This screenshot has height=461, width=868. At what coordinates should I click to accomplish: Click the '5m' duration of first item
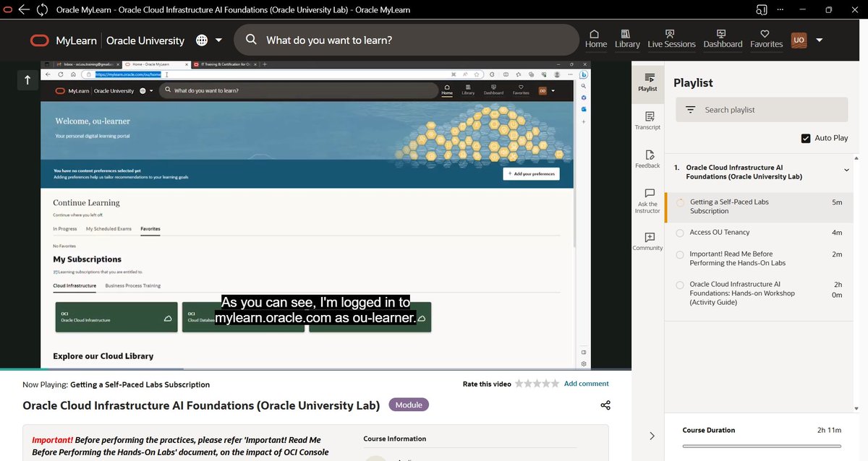(x=837, y=202)
